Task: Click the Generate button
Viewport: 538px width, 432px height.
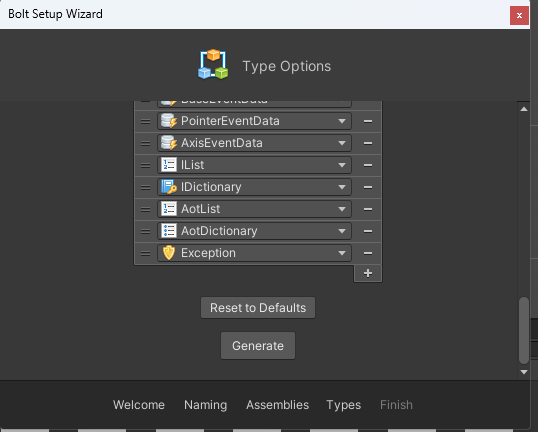Action: point(258,346)
